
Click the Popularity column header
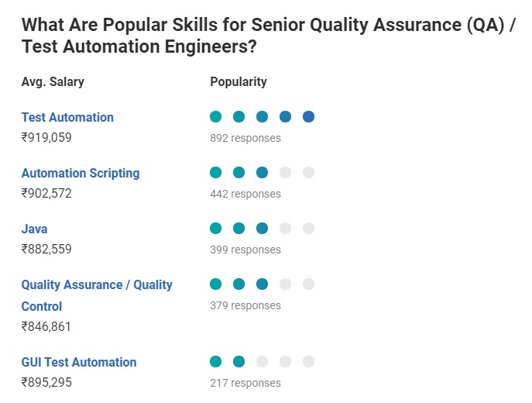[x=239, y=81]
